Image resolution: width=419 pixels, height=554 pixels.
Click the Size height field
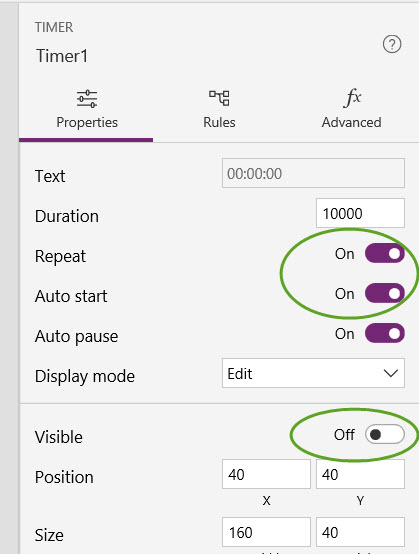click(x=360, y=532)
